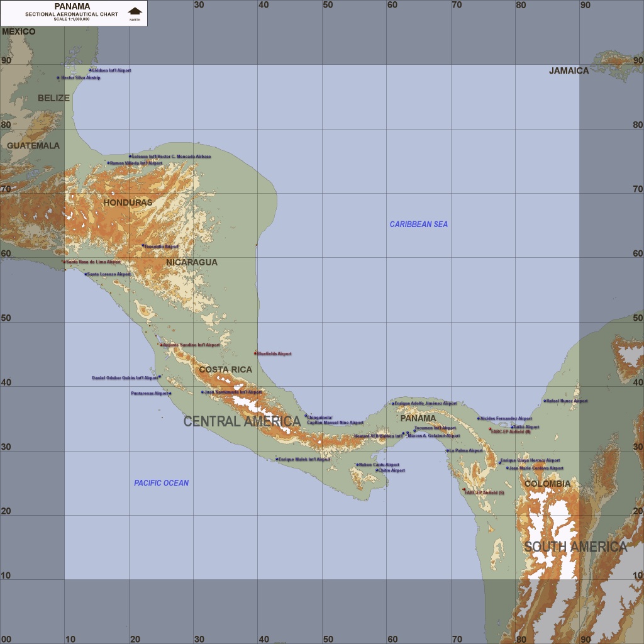Click the La Palma Airport label
Screen dimensions: 644x644
pyautogui.click(x=466, y=450)
